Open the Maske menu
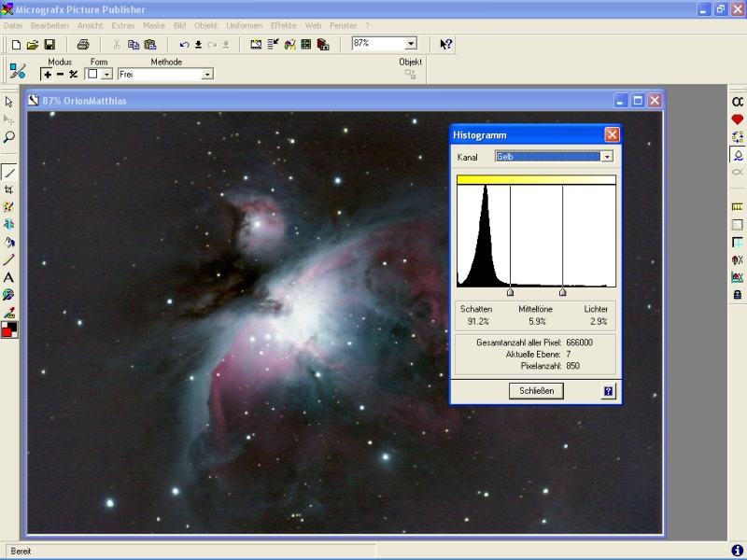 [154, 25]
